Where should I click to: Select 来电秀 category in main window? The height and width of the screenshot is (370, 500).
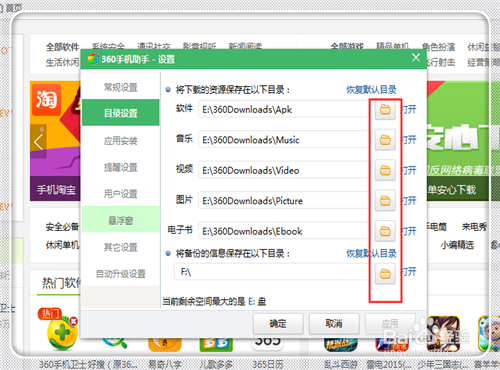(474, 227)
